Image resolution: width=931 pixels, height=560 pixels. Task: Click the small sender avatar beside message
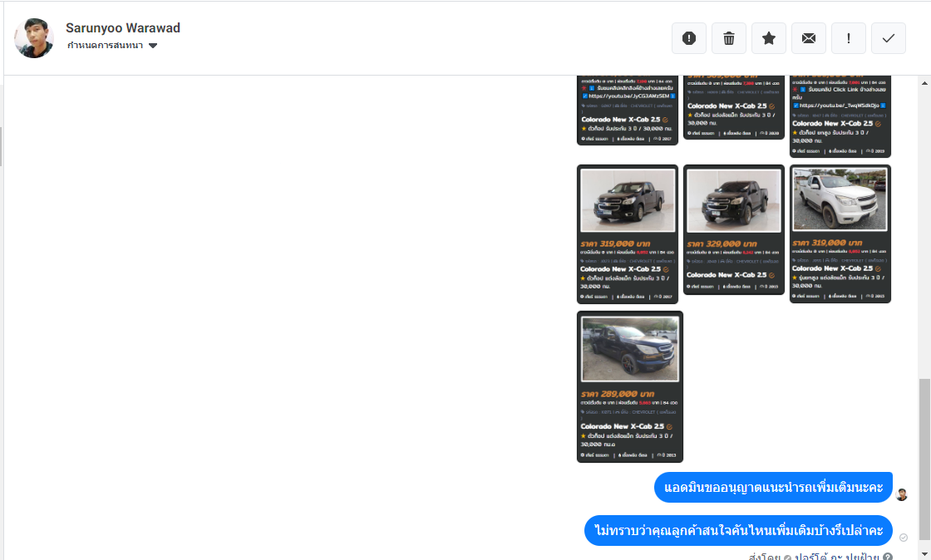pyautogui.click(x=901, y=494)
